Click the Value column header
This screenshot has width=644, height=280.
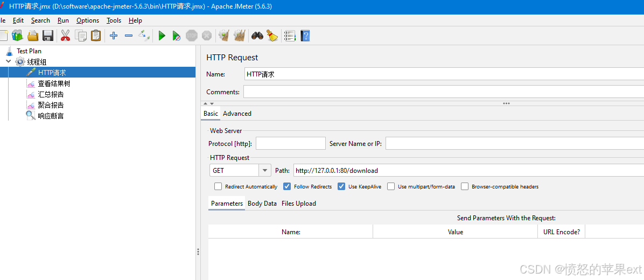(x=455, y=232)
